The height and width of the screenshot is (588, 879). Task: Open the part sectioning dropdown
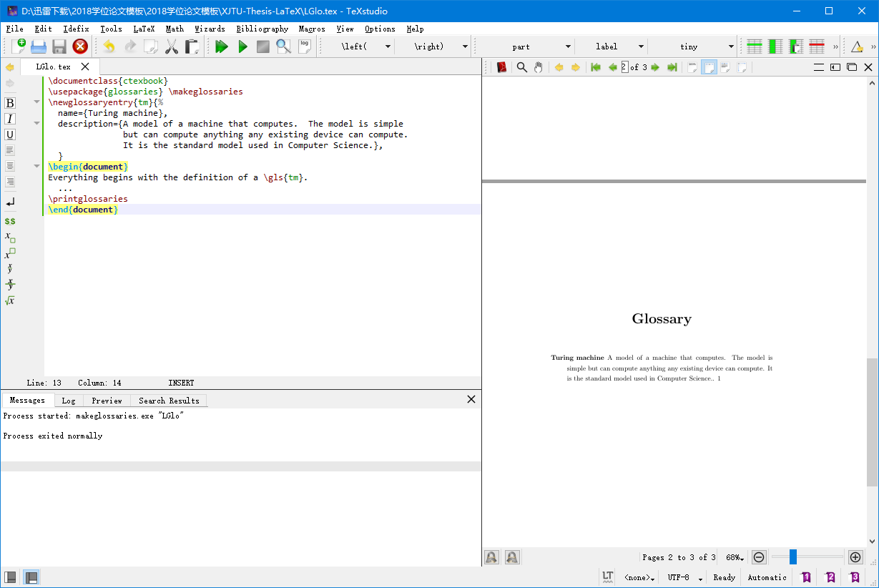pyautogui.click(x=568, y=46)
